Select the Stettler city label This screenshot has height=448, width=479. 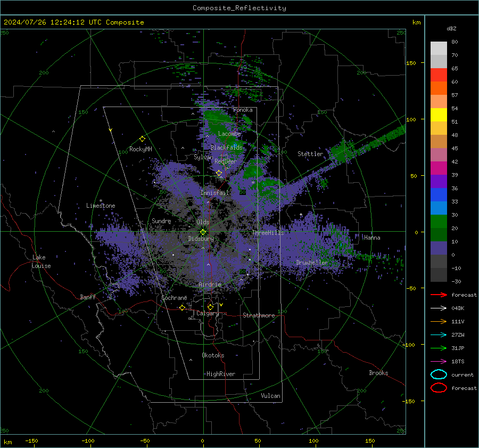310,154
